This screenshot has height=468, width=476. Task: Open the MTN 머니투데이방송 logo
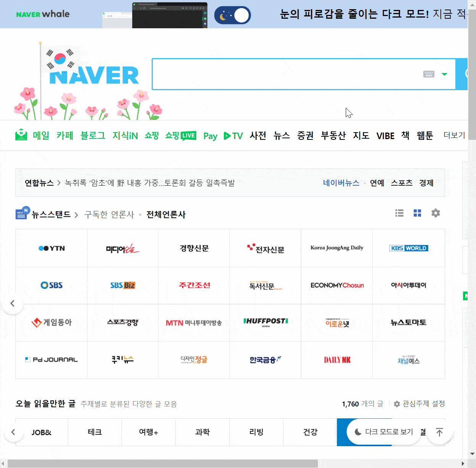pyautogui.click(x=194, y=322)
